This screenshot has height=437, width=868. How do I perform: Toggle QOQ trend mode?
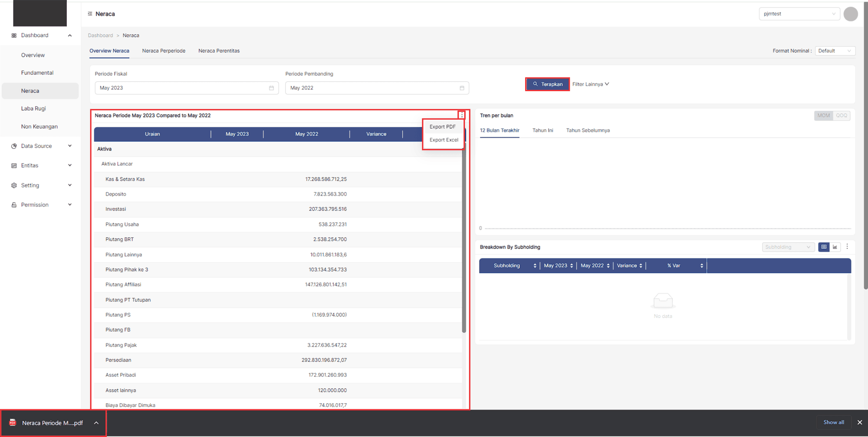(842, 115)
